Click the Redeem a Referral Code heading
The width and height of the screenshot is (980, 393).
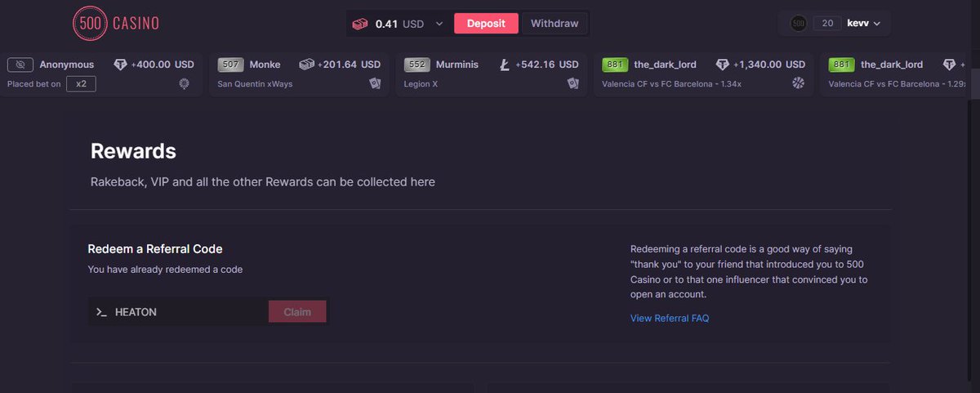point(155,249)
